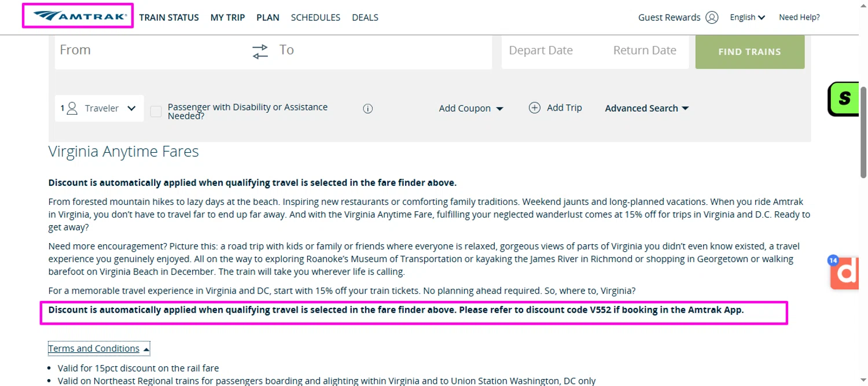This screenshot has height=386, width=868.
Task: Click the FIND TRAINS button
Action: (750, 52)
